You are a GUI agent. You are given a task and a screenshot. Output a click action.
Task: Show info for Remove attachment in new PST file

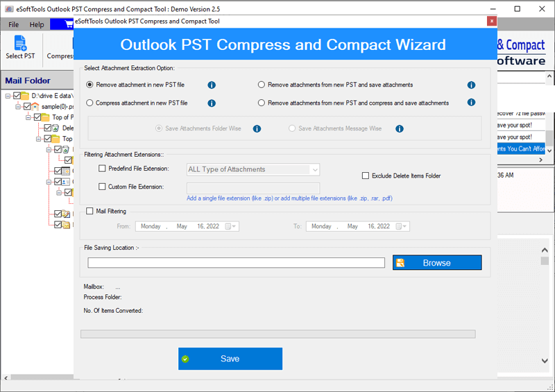click(x=212, y=85)
